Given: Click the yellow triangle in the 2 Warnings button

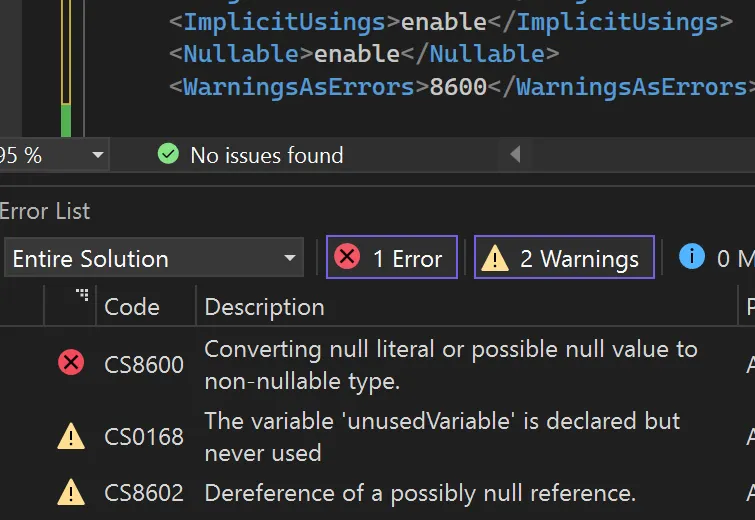Looking at the screenshot, I should tap(495, 258).
